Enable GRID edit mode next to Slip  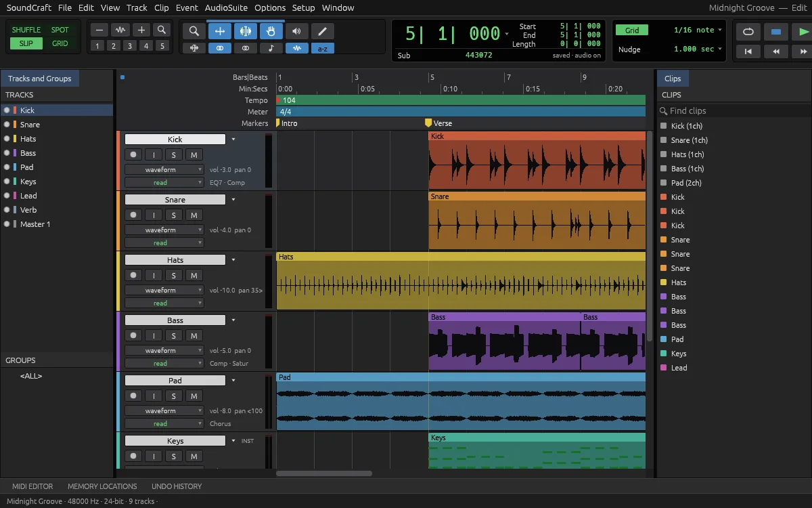coord(60,43)
